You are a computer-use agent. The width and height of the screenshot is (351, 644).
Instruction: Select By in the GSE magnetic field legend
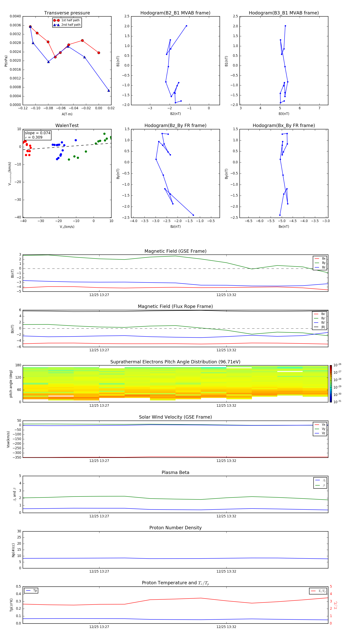[320, 263]
